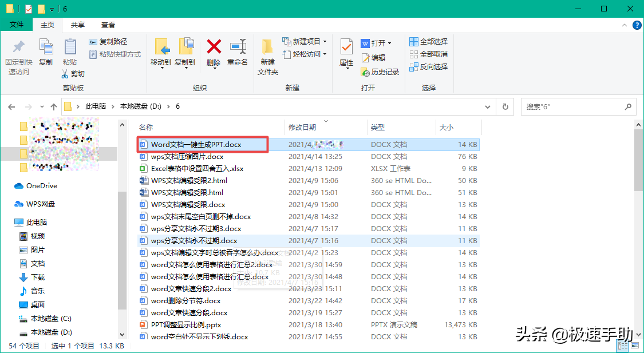Open the 文件 (File) menu tab
This screenshot has width=644, height=353.
pos(17,25)
